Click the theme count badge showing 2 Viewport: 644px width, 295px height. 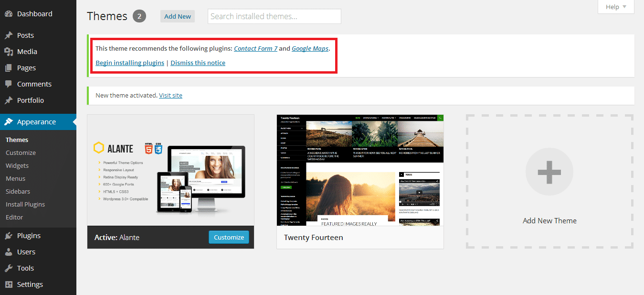tap(139, 16)
